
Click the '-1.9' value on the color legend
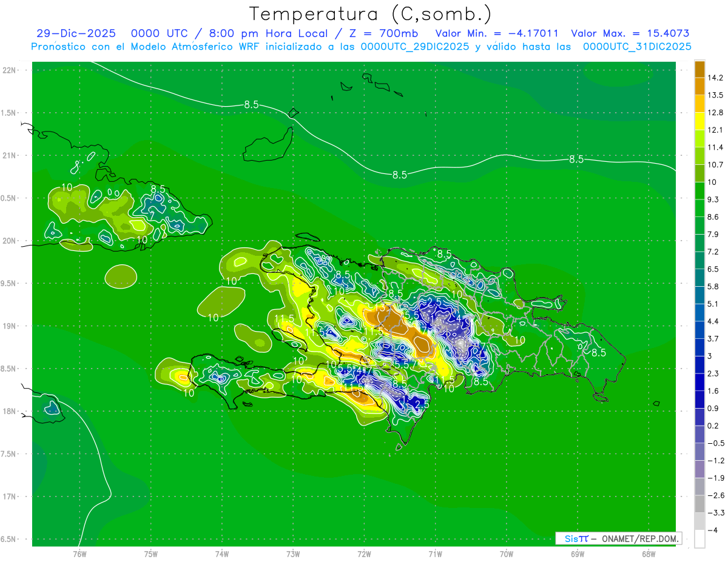pos(716,478)
